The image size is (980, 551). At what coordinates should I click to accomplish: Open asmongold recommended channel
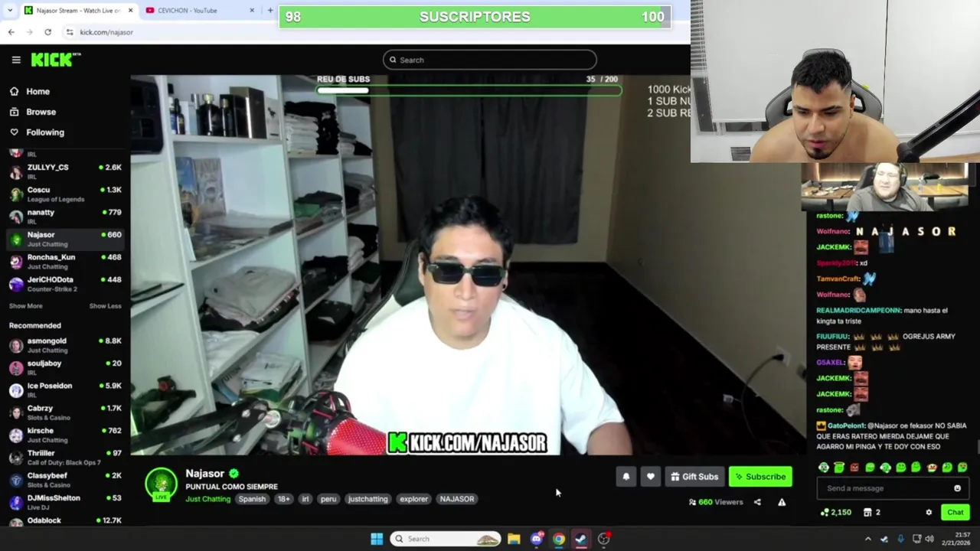65,344
